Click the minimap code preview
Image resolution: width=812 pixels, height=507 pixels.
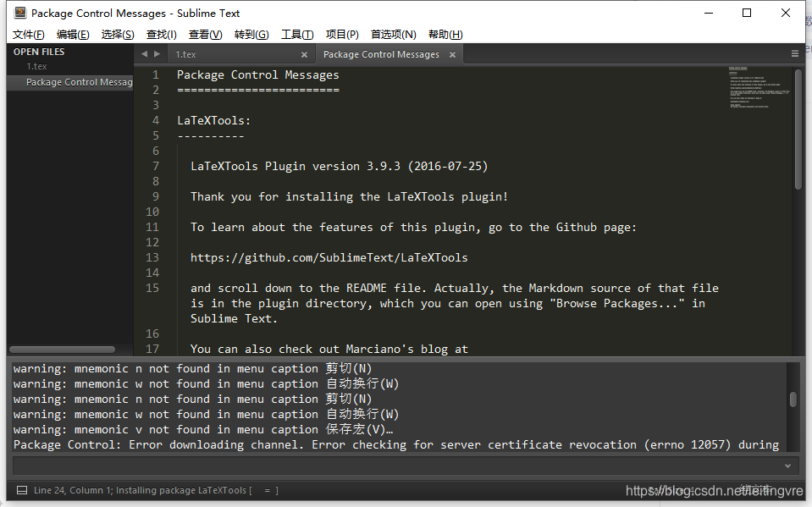(759, 87)
